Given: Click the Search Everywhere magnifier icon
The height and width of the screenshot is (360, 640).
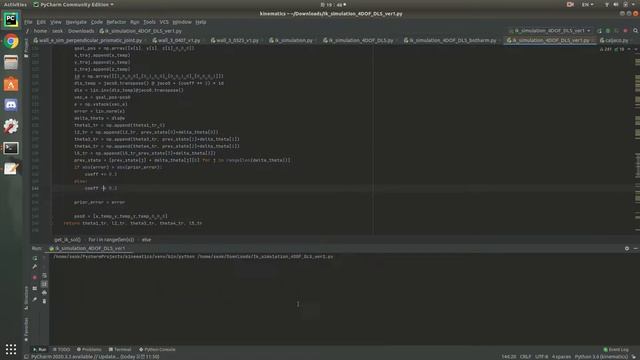Looking at the screenshot, I should (x=636, y=31).
